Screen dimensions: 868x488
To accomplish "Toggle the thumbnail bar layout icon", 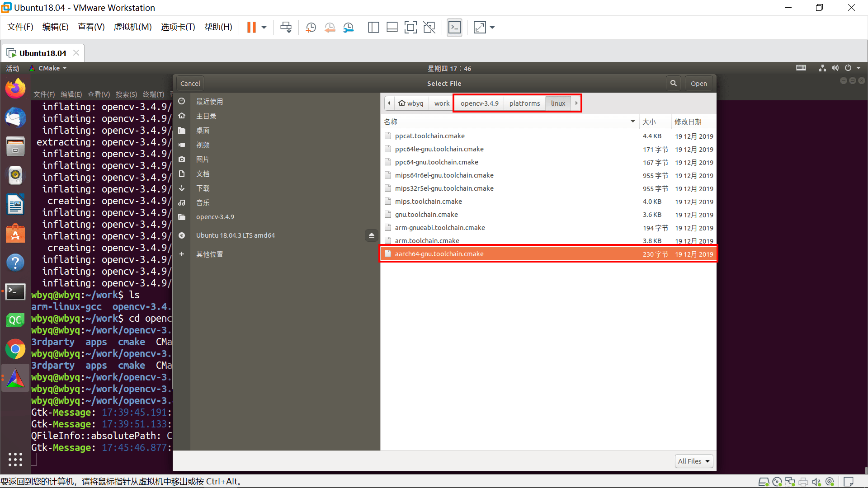I will [392, 28].
